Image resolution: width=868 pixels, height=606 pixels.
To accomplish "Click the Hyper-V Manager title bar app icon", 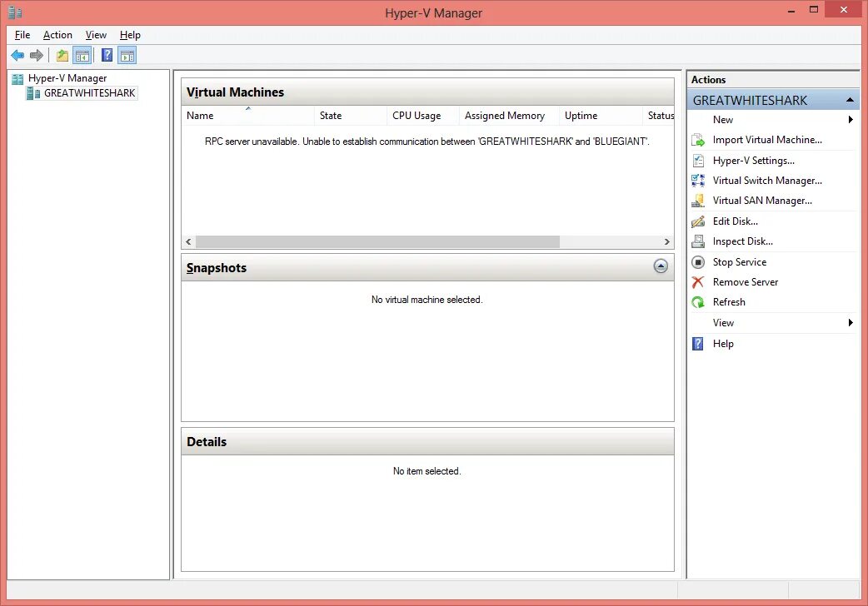I will point(15,12).
